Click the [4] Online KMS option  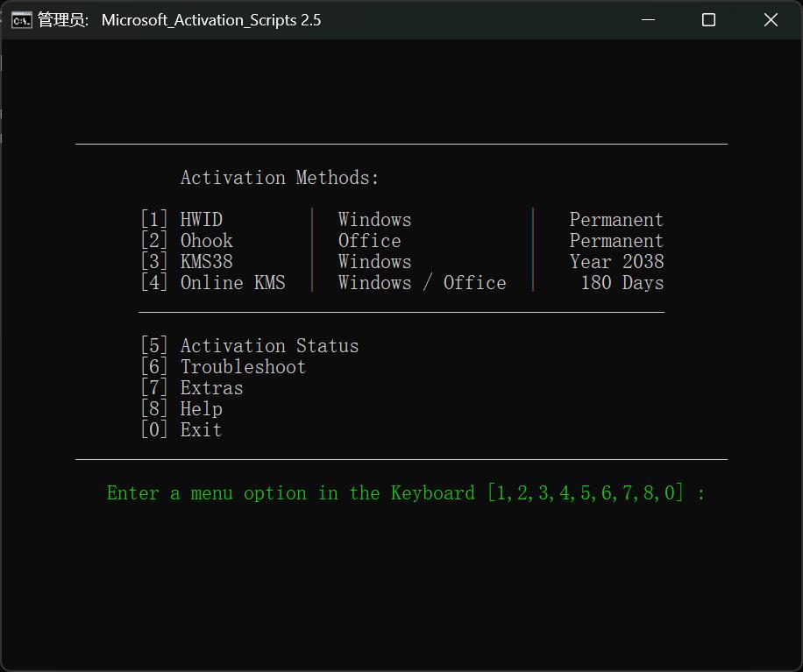[213, 283]
